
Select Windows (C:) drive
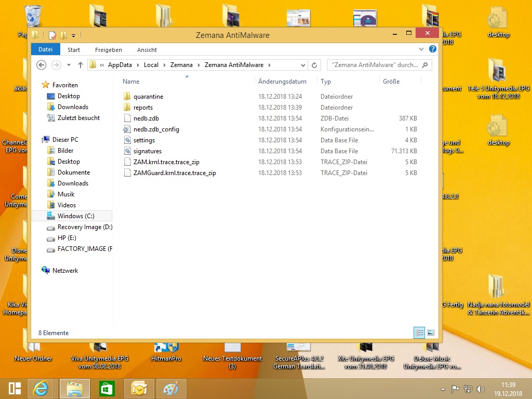(x=72, y=216)
